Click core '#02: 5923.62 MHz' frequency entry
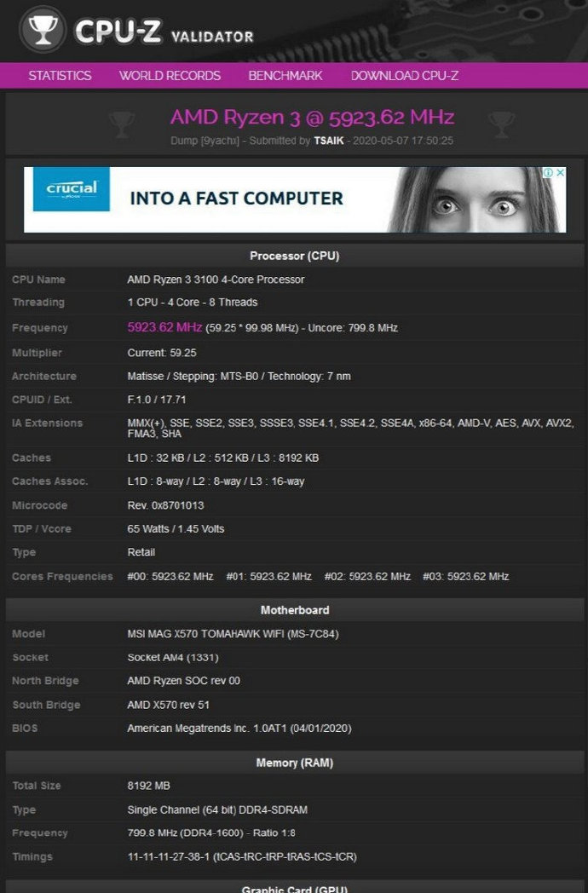 (367, 576)
